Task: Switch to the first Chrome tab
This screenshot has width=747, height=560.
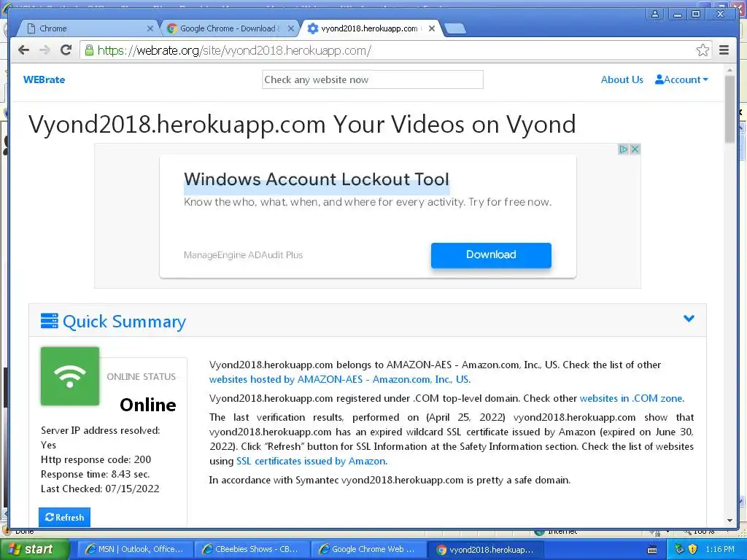Action: pyautogui.click(x=88, y=28)
